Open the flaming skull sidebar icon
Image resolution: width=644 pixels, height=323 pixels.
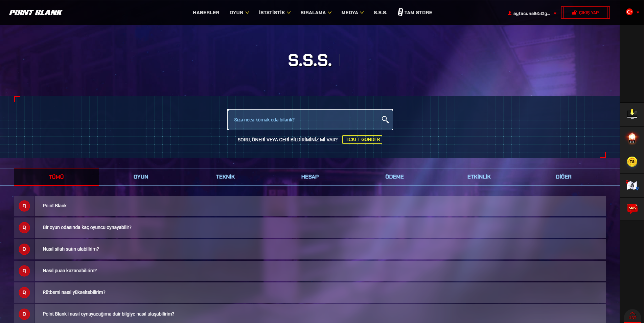[x=632, y=138]
